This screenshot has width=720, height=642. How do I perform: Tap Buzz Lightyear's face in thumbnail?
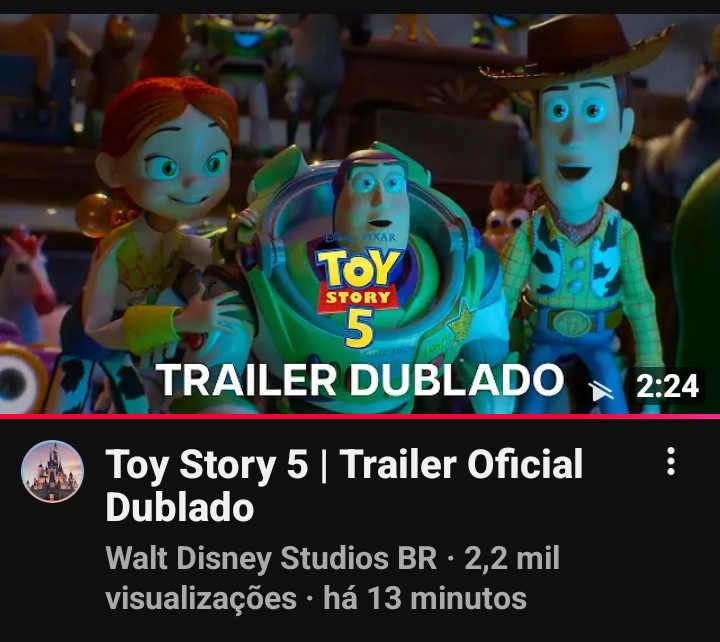pyautogui.click(x=372, y=193)
